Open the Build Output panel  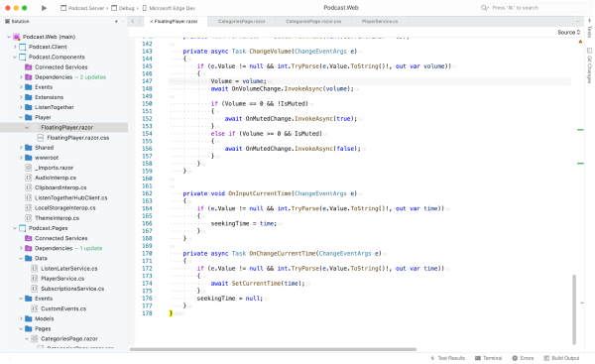pos(561,358)
